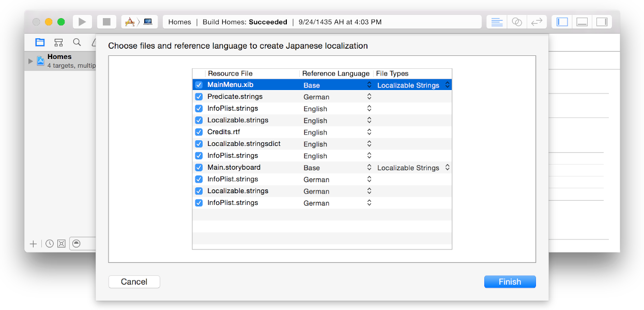Expand the Homes project in the navigator
The height and width of the screenshot is (310, 644).
click(30, 60)
